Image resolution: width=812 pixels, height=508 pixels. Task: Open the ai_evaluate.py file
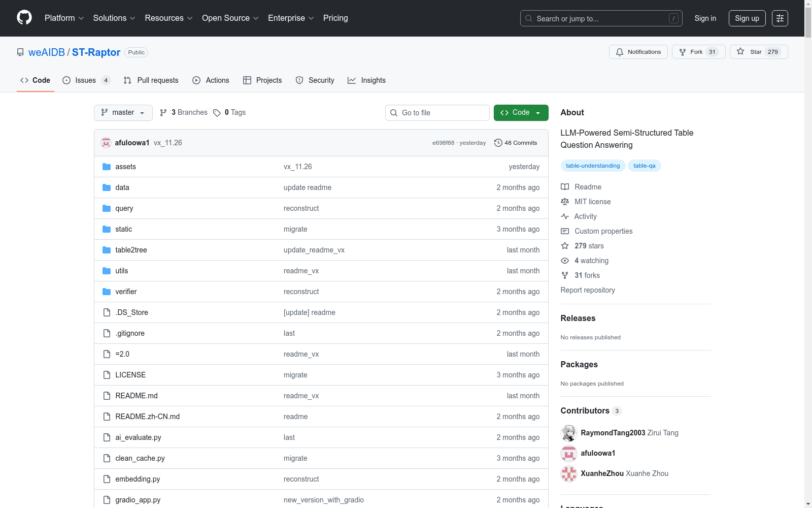[138, 437]
